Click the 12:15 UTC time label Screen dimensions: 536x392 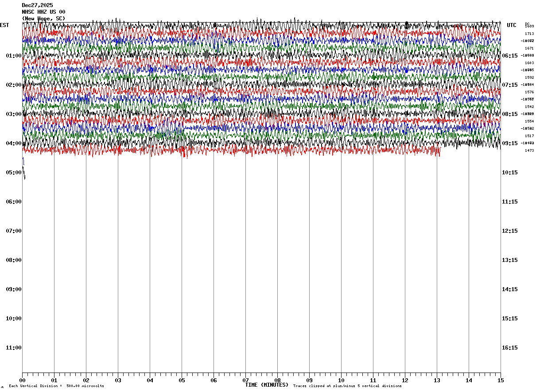click(x=510, y=231)
